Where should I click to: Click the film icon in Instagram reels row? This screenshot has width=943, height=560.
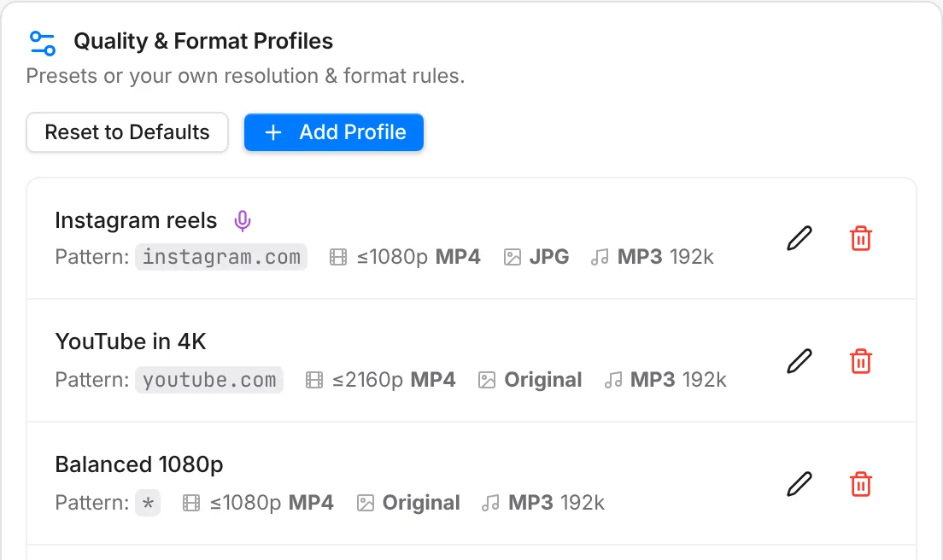(338, 257)
